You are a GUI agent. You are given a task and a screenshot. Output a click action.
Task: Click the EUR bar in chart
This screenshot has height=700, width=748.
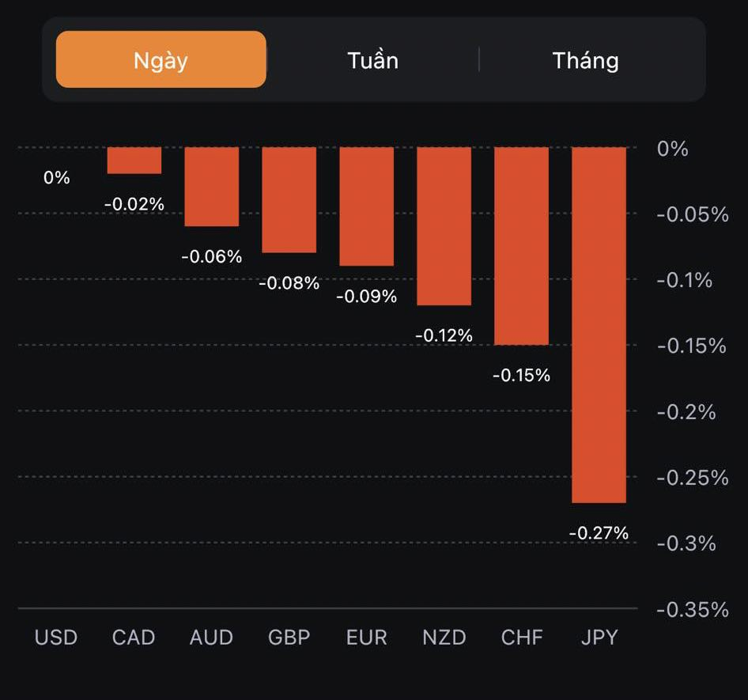[366, 206]
